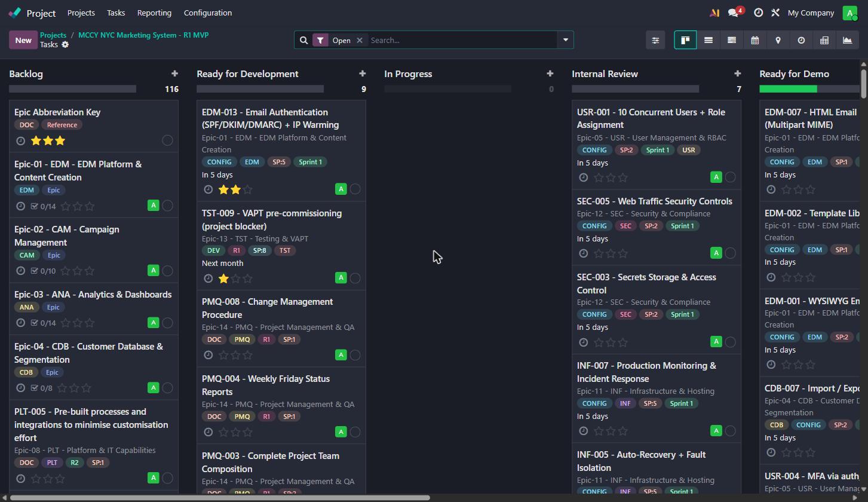Expand the search options dropdown arrow

coord(565,40)
